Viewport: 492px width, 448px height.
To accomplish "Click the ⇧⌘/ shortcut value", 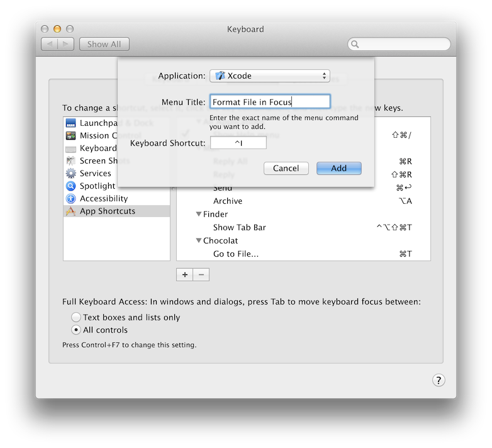I will pos(401,135).
